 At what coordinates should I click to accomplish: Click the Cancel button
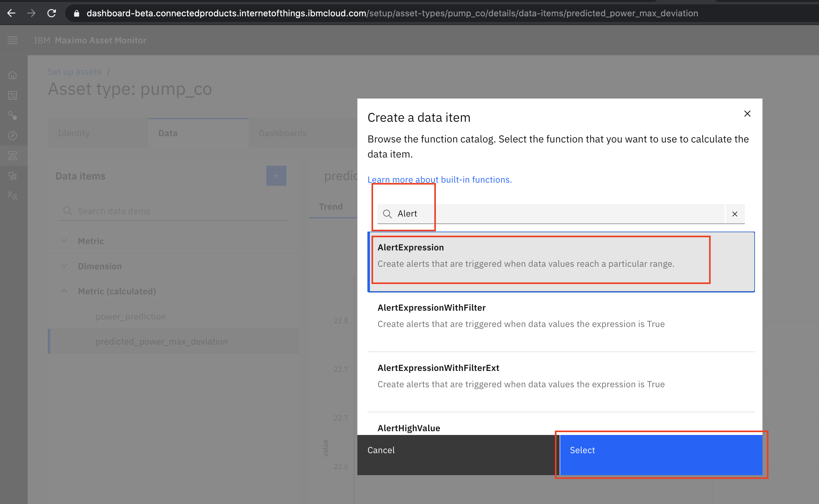pos(458,455)
